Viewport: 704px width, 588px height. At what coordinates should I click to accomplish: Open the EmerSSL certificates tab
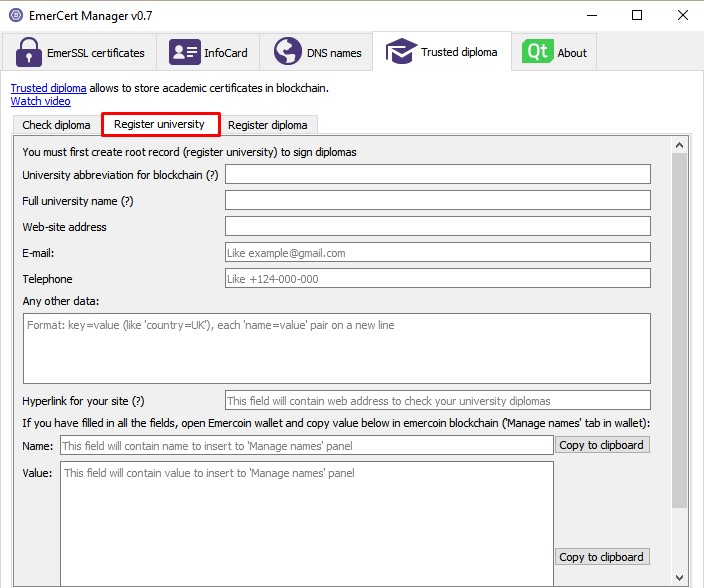(79, 52)
